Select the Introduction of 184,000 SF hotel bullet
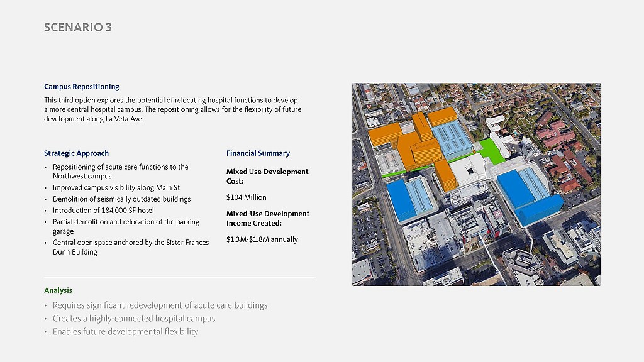This screenshot has width=644, height=362. 103,211
